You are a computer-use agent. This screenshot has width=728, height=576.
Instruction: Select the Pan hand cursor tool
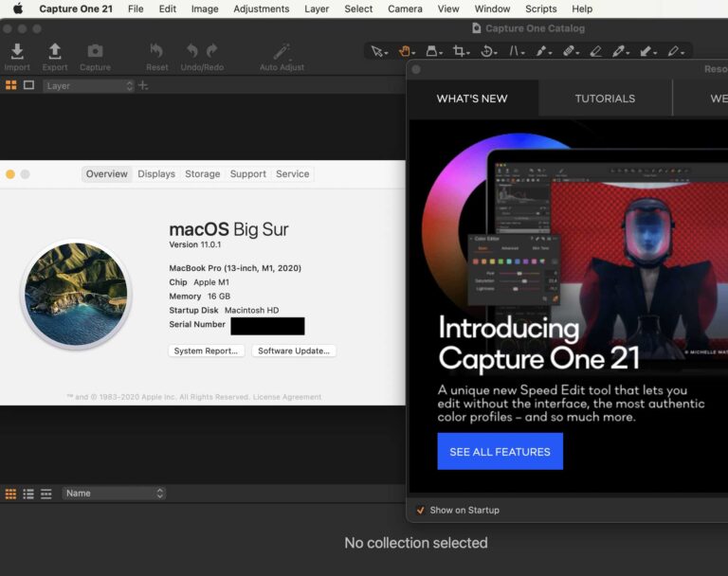404,51
